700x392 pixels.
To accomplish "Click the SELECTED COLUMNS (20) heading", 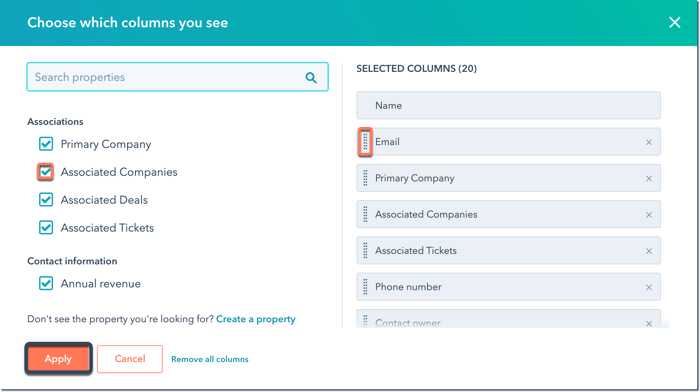I will click(417, 69).
